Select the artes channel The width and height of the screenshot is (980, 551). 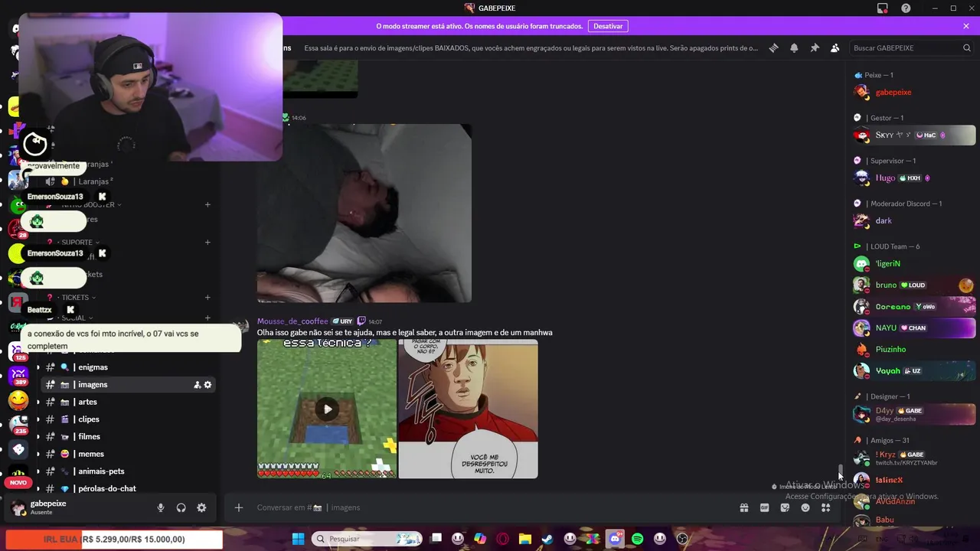click(x=129, y=402)
